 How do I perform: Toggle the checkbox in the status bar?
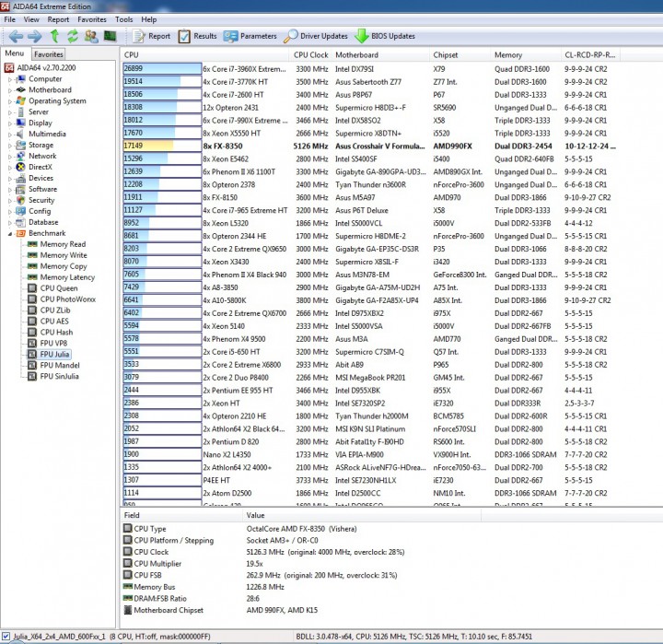[6, 636]
